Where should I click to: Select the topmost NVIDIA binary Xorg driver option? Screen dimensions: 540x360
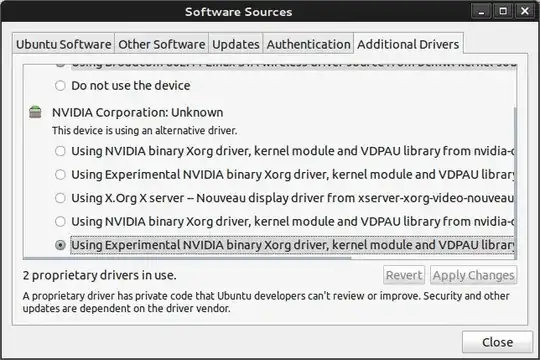click(60, 151)
